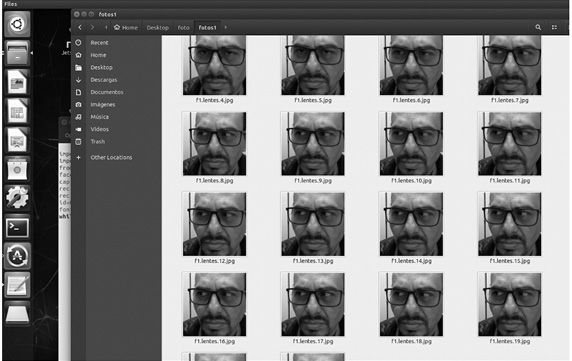Click the drive icon in launcher
The width and height of the screenshot is (572, 361).
click(x=17, y=314)
